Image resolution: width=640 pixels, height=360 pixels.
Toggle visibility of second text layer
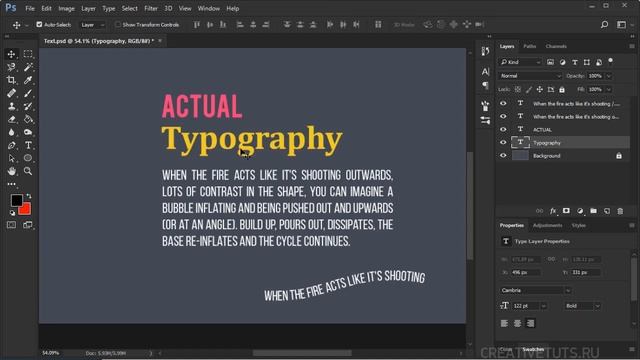pyautogui.click(x=503, y=116)
